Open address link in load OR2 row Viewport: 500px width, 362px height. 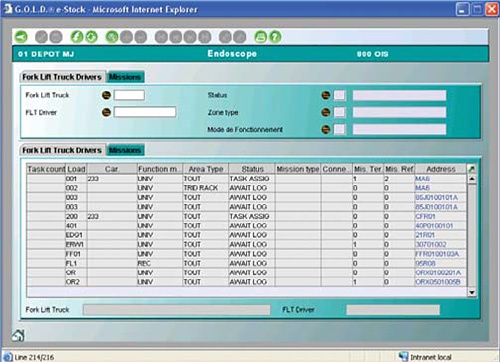[x=438, y=282]
